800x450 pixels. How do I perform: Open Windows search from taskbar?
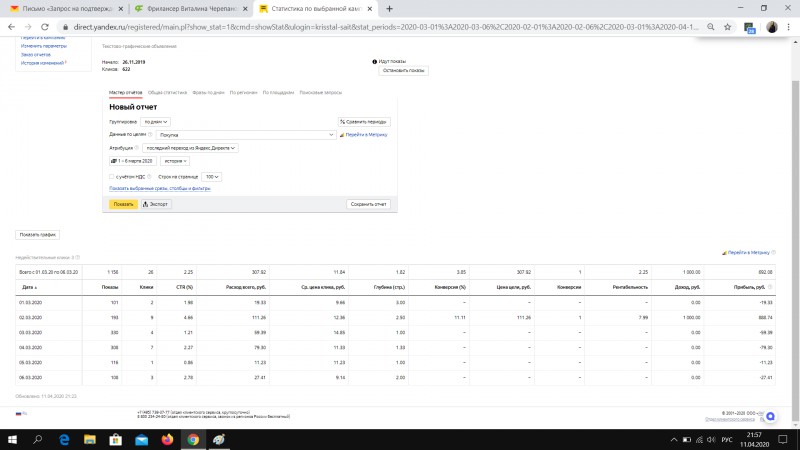[x=37, y=439]
